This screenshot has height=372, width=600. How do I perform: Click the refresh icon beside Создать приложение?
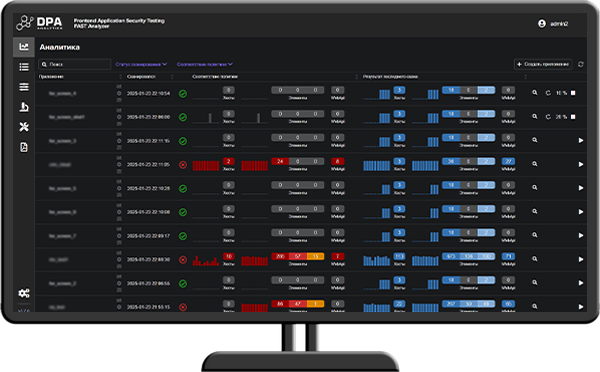pyautogui.click(x=580, y=64)
